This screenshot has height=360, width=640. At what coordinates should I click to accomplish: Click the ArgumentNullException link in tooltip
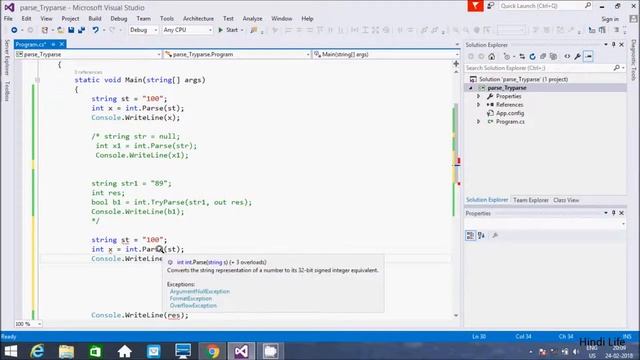click(x=200, y=291)
